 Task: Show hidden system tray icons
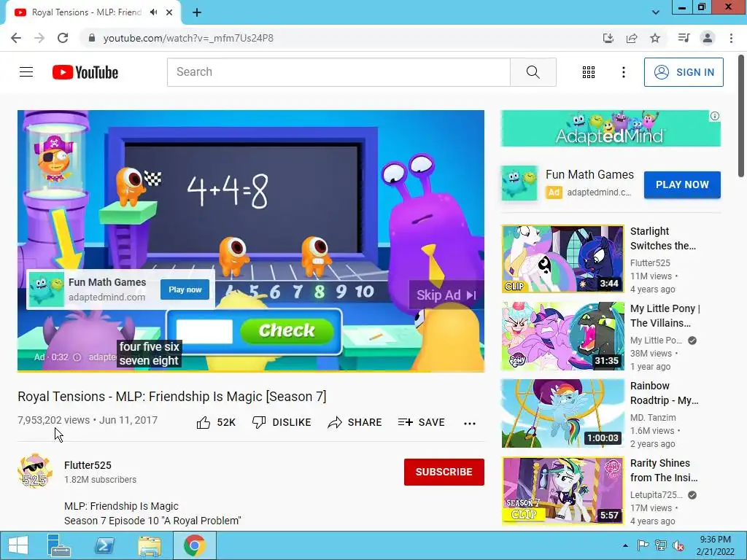(625, 545)
